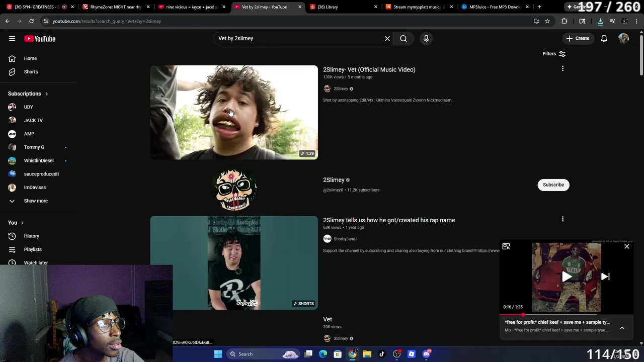Open Chrome's three-dot menu
The height and width of the screenshot is (362, 644).
coord(637,21)
